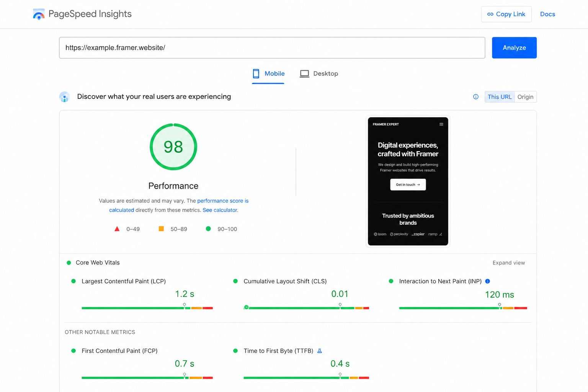
Task: Select the This URL toggle
Action: (x=500, y=97)
